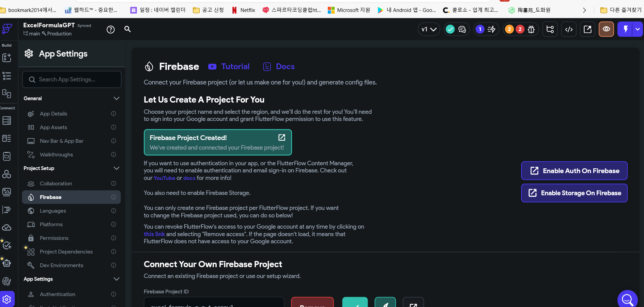644x307 pixels.
Task: Collapse the App Settings section chevron
Action: (116, 279)
